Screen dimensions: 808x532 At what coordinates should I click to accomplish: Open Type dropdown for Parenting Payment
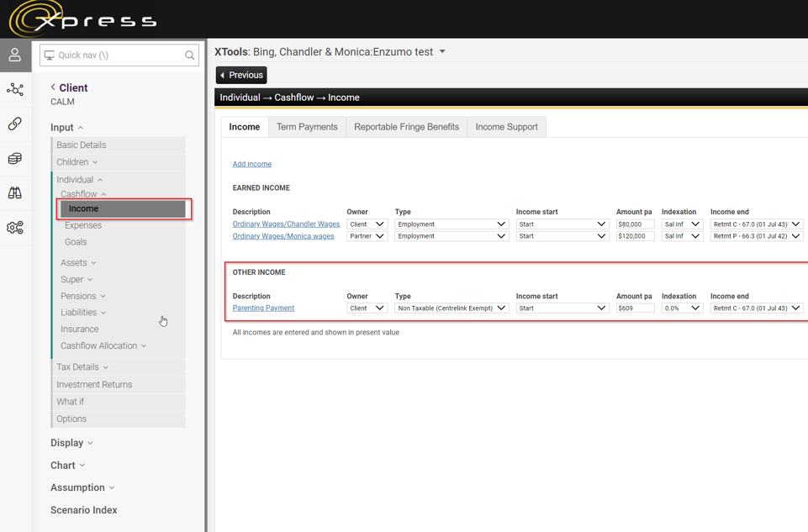point(452,308)
